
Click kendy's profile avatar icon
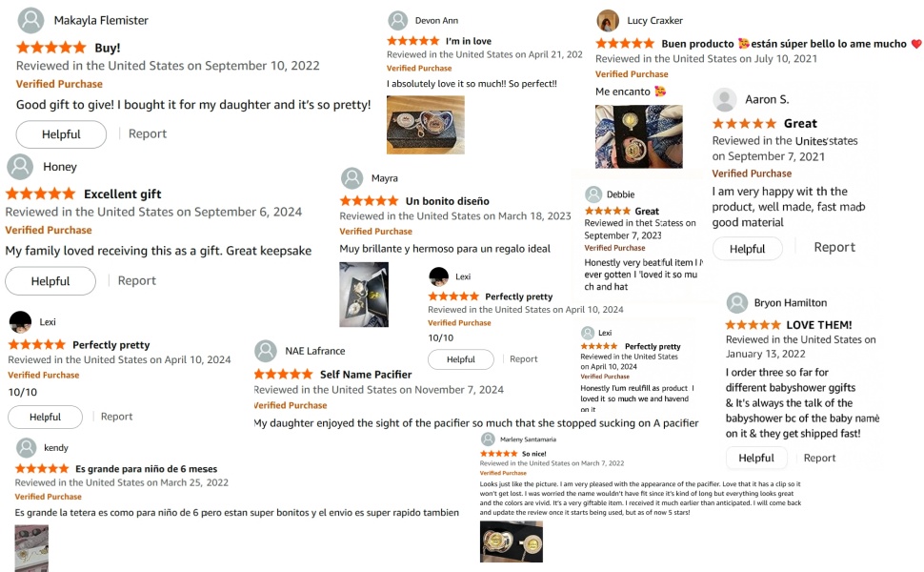tap(27, 448)
